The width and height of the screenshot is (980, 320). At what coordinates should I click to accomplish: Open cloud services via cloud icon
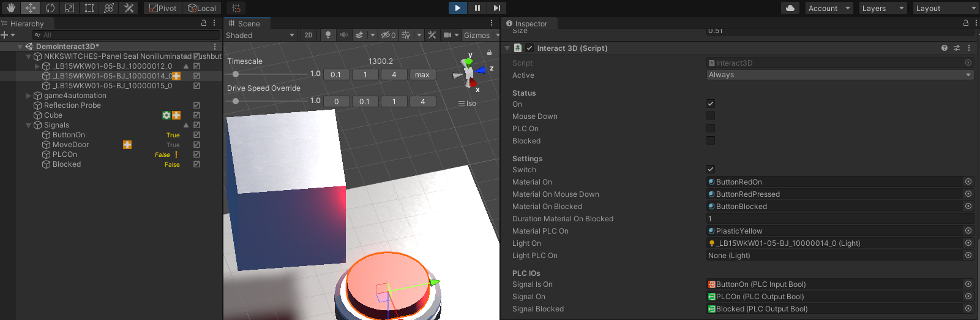point(790,8)
